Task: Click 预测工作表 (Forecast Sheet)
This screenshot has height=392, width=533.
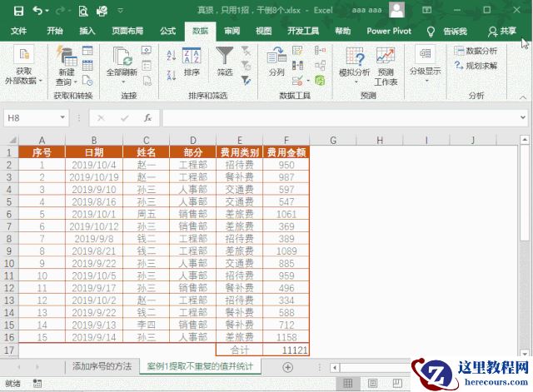Action: coord(386,67)
